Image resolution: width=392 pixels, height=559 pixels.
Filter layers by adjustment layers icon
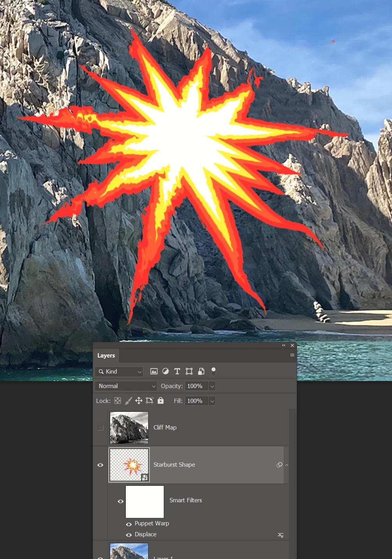point(166,371)
